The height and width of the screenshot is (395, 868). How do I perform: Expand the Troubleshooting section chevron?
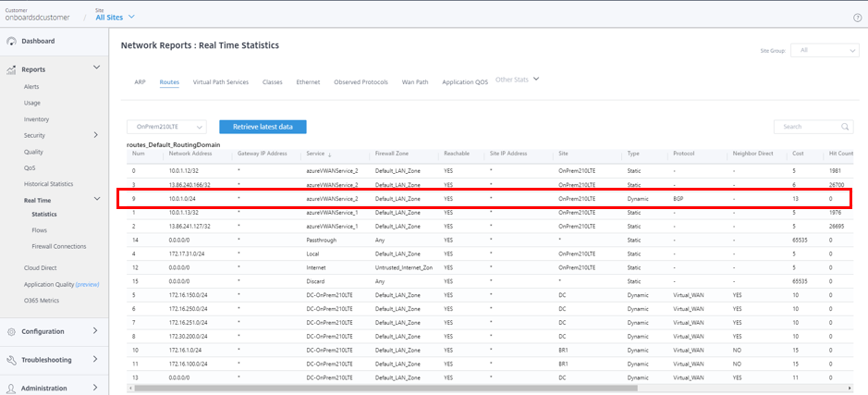pyautogui.click(x=95, y=359)
